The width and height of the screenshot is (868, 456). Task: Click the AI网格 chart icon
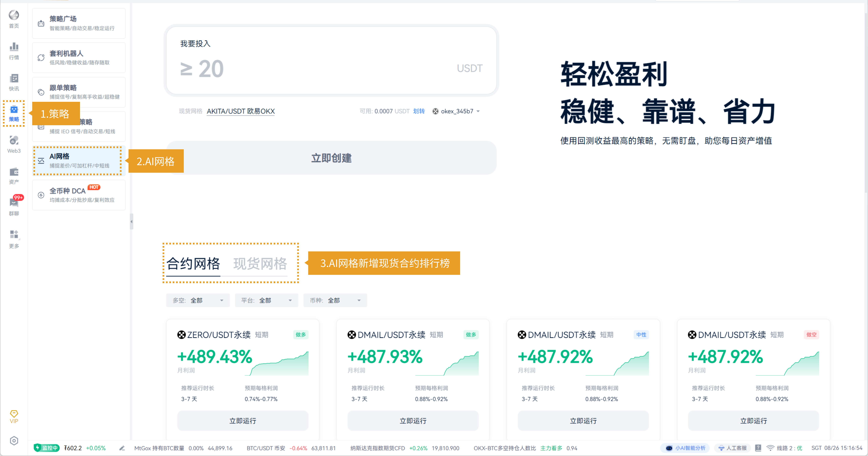(x=41, y=161)
